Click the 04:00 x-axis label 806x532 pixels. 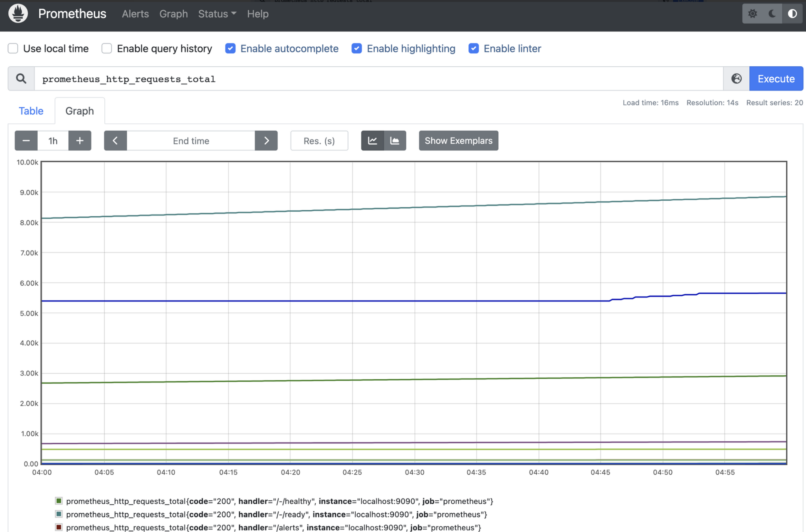pyautogui.click(x=42, y=472)
